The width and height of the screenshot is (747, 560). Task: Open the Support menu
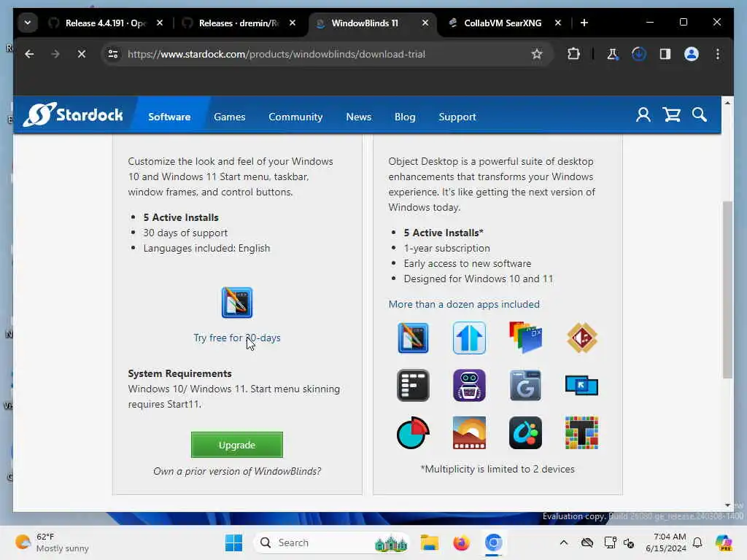457,117
